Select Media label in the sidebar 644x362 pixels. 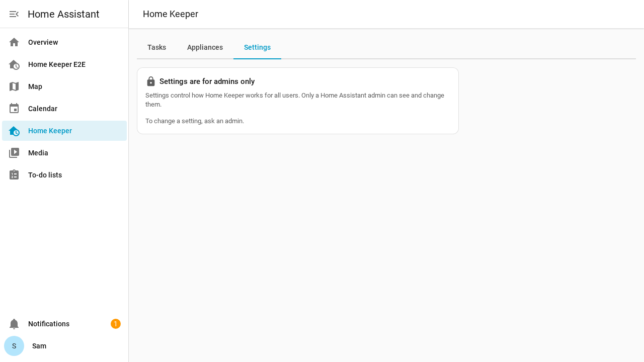pyautogui.click(x=38, y=153)
